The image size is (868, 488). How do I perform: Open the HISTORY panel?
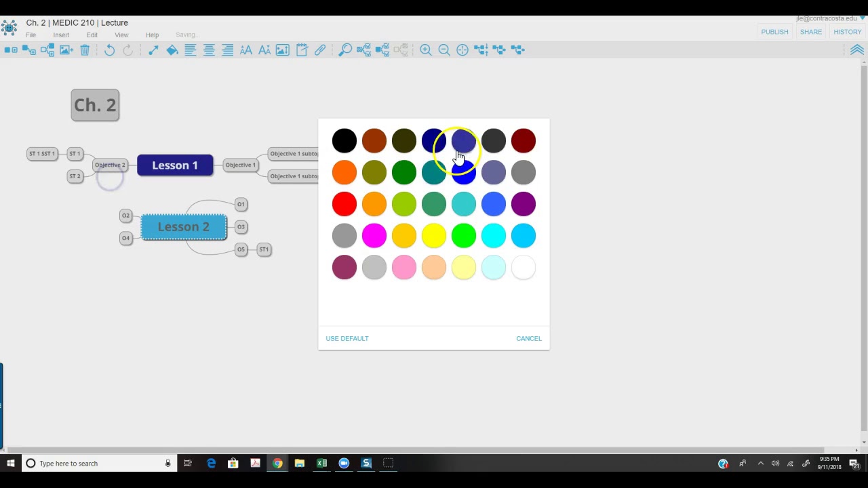pos(848,32)
